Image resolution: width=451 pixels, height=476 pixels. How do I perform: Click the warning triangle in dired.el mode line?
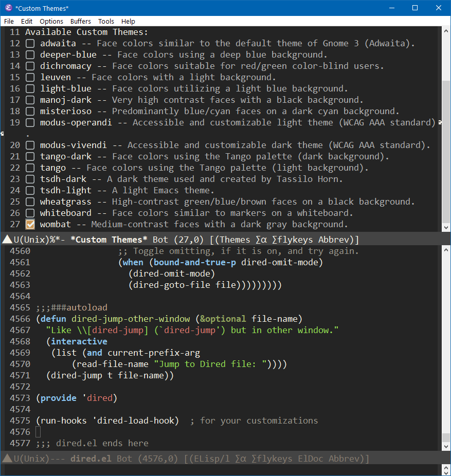point(7,459)
